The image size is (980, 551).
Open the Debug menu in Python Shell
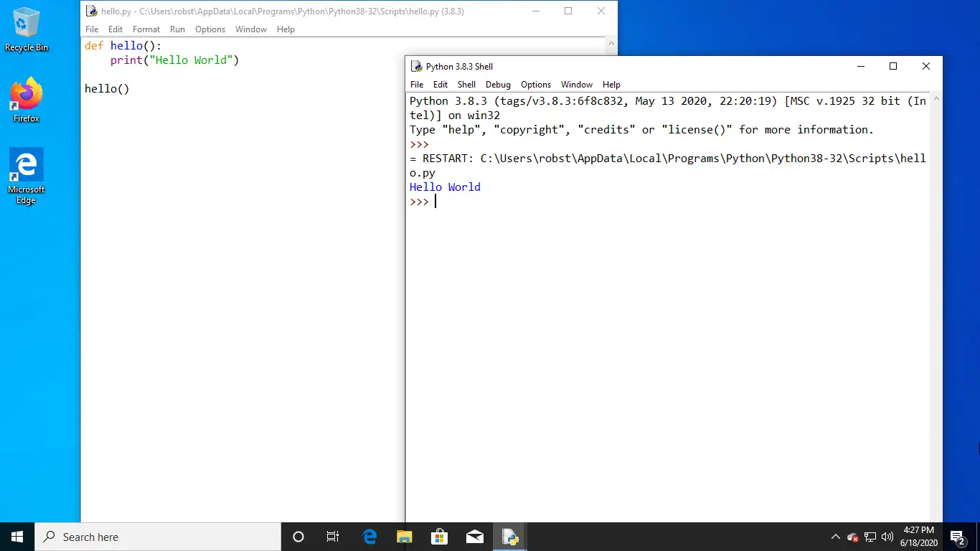[x=498, y=84]
